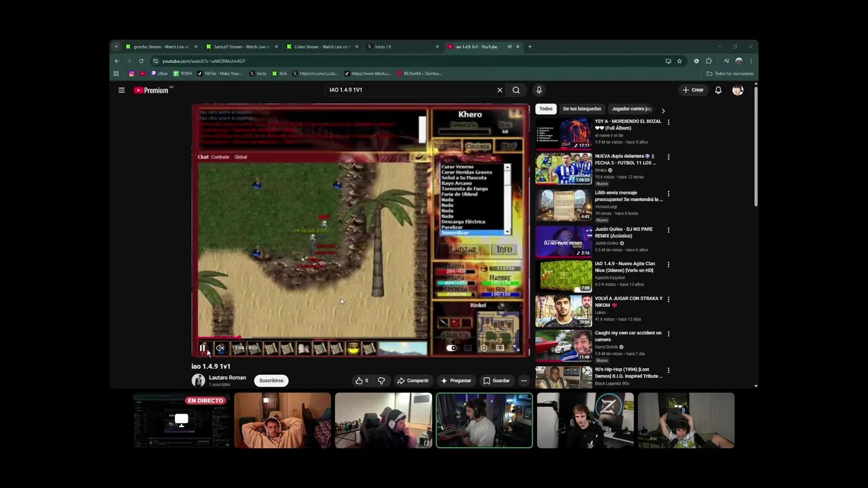
Task: Toggle subtitles in the video player
Action: click(468, 348)
